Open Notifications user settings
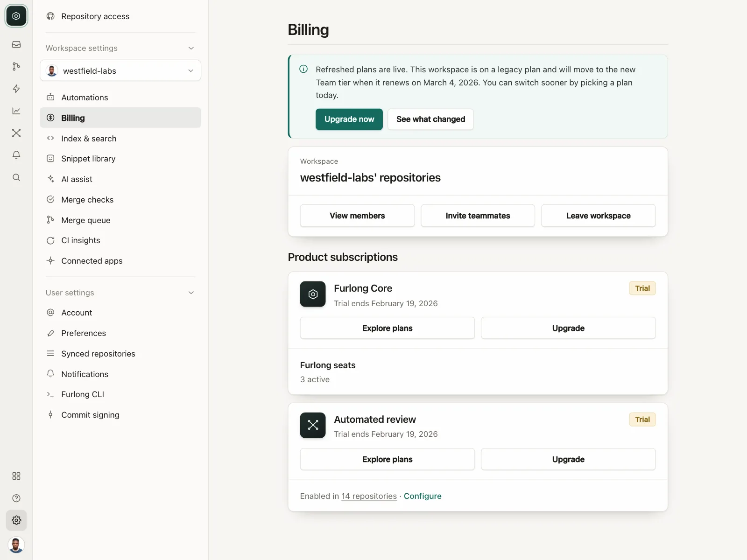This screenshot has width=747, height=560. click(x=120, y=374)
